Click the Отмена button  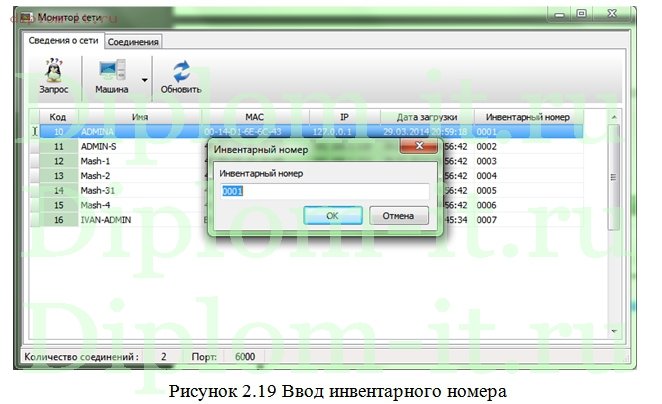[399, 216]
